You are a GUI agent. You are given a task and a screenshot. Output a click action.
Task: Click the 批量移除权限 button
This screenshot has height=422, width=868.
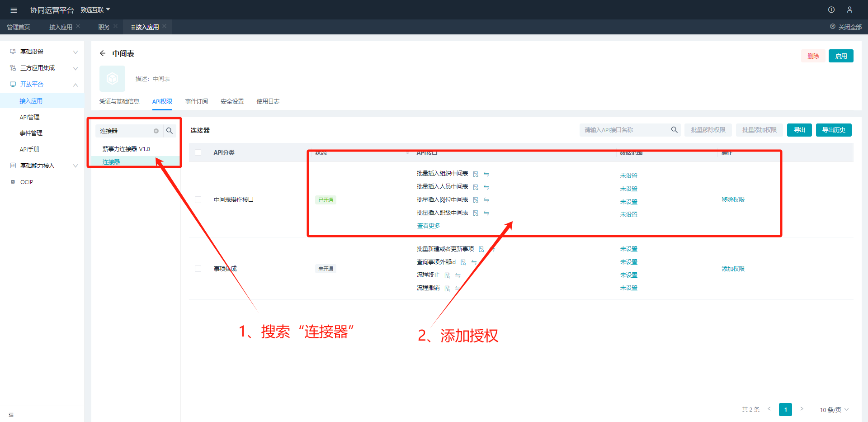(708, 130)
